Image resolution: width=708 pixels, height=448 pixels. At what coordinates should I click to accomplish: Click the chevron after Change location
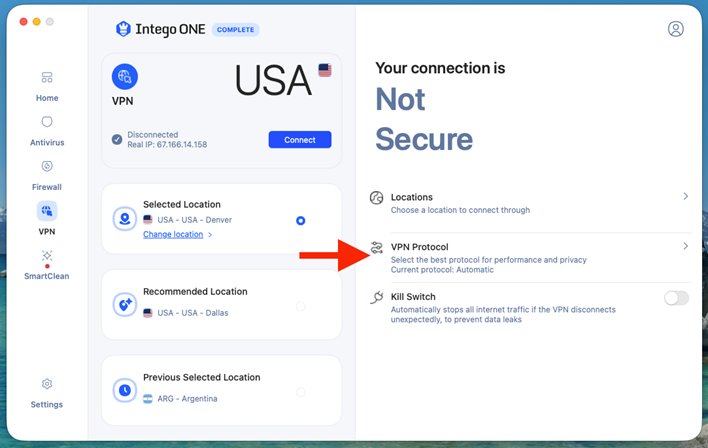click(x=210, y=234)
